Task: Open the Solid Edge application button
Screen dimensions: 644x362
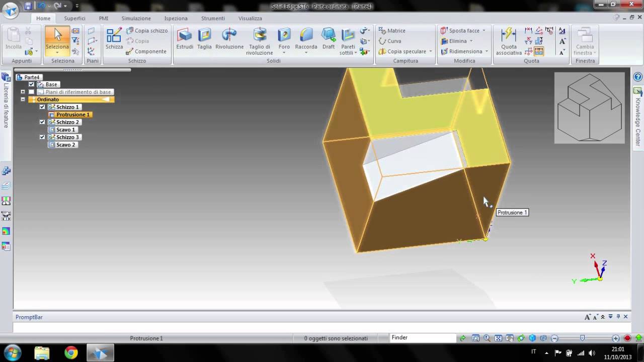Action: [10, 10]
